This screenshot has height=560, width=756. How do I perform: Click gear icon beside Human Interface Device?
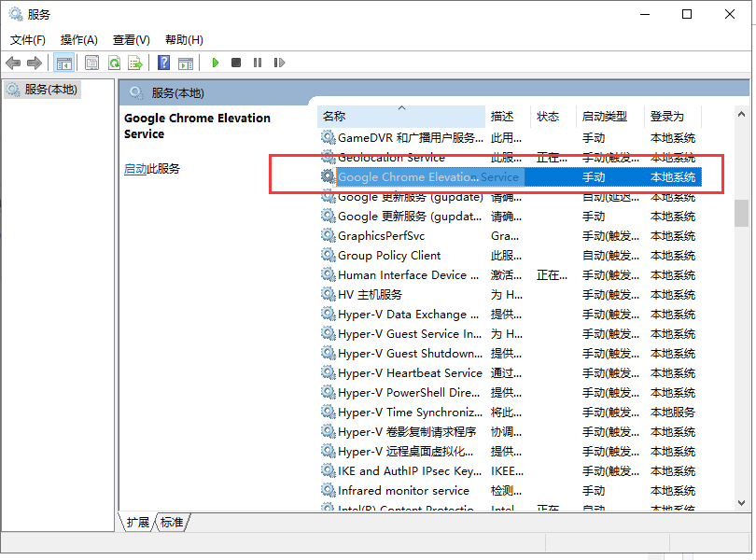tap(329, 274)
